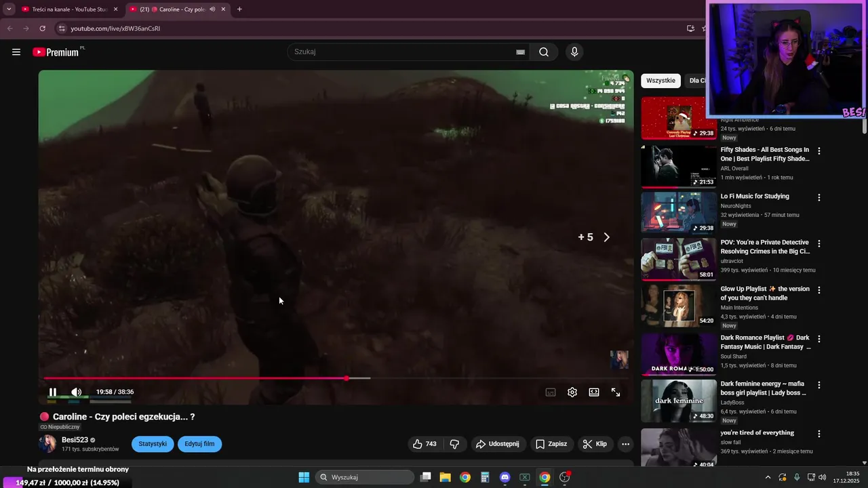This screenshot has width=868, height=488.
Task: Open Task View on taskbar
Action: point(425,477)
